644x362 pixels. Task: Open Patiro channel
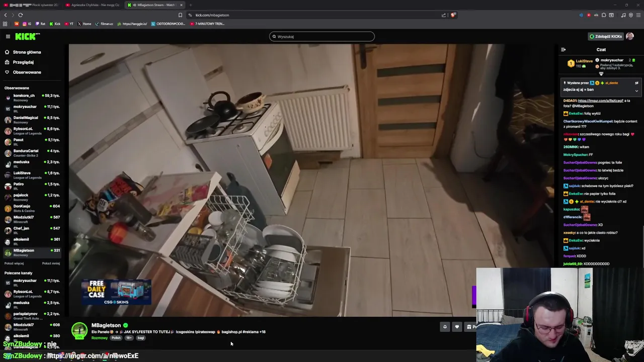[32, 186]
